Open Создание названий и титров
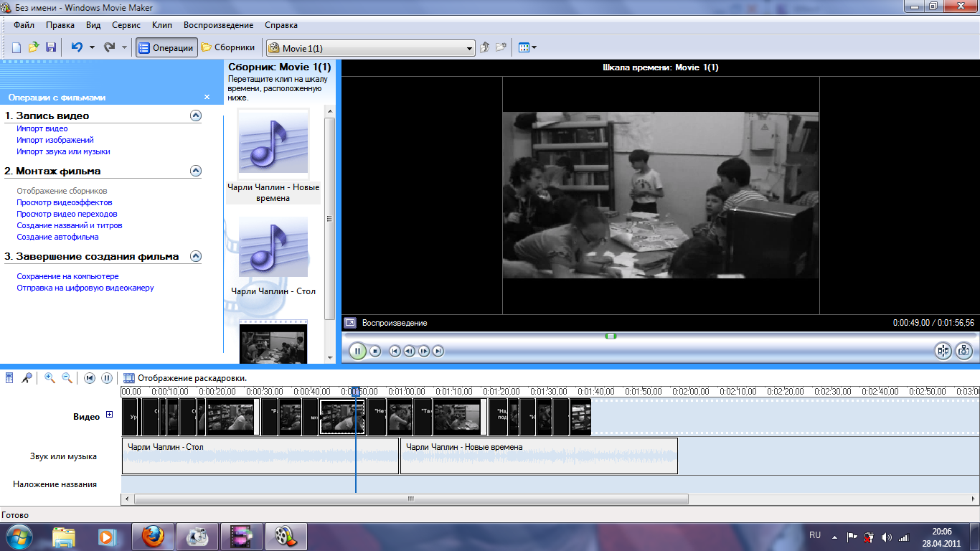 (70, 226)
